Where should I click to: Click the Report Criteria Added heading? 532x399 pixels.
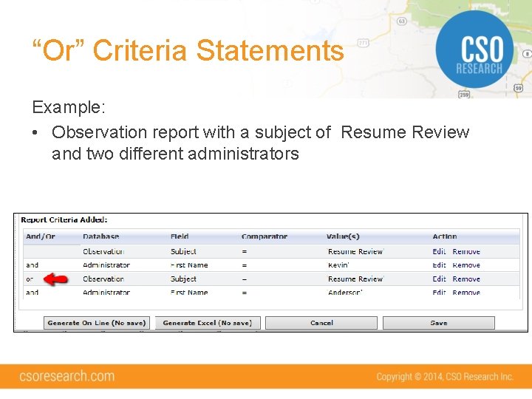pos(64,219)
